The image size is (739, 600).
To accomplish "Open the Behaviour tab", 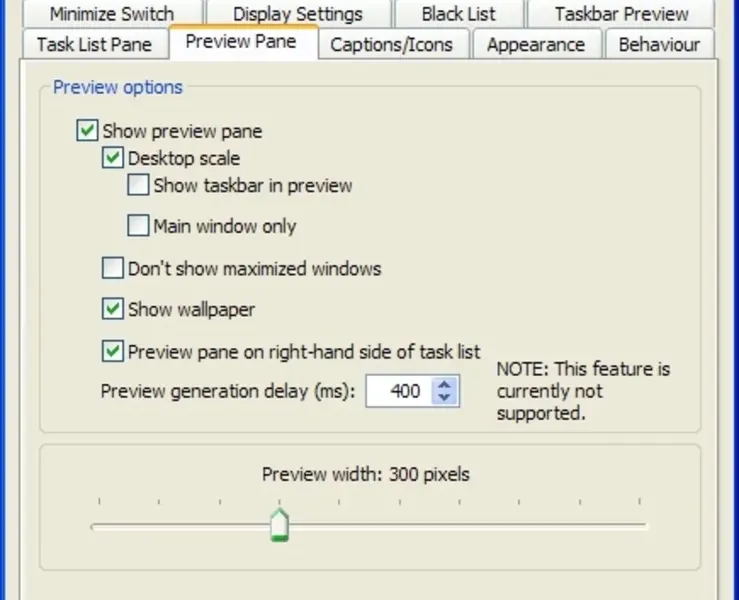I will [658, 45].
